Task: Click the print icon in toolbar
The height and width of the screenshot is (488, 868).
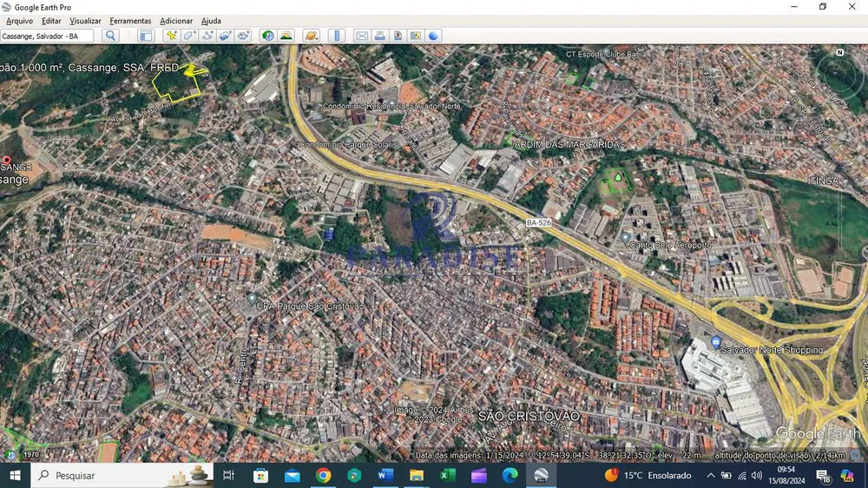Action: coord(380,36)
